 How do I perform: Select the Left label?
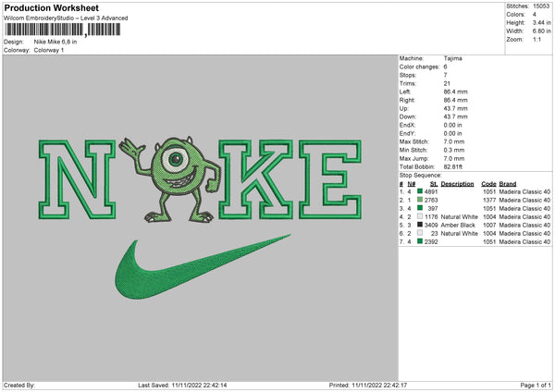pyautogui.click(x=405, y=92)
